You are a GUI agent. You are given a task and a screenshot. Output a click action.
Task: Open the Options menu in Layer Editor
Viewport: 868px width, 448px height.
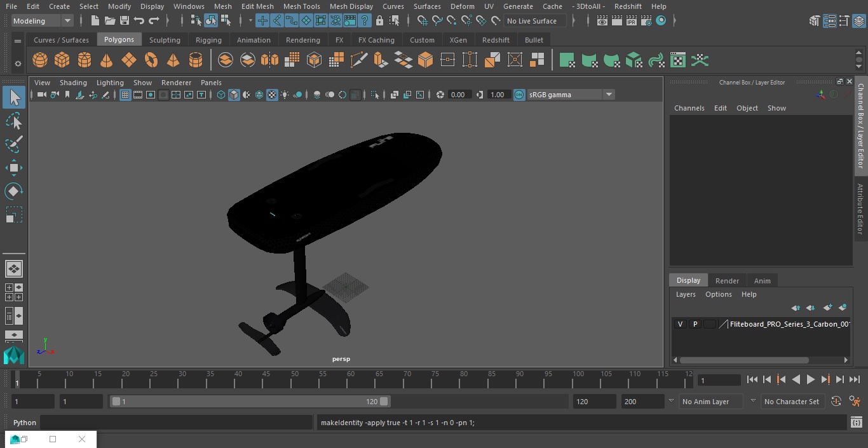(x=719, y=294)
